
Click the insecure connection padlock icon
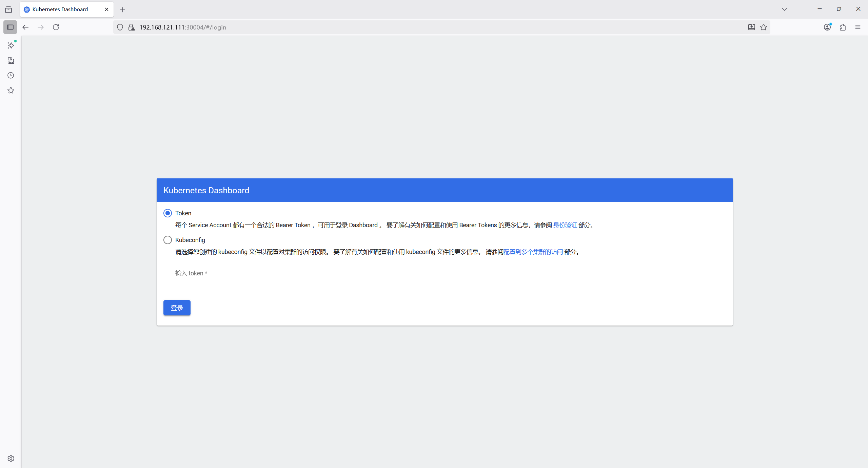point(132,27)
